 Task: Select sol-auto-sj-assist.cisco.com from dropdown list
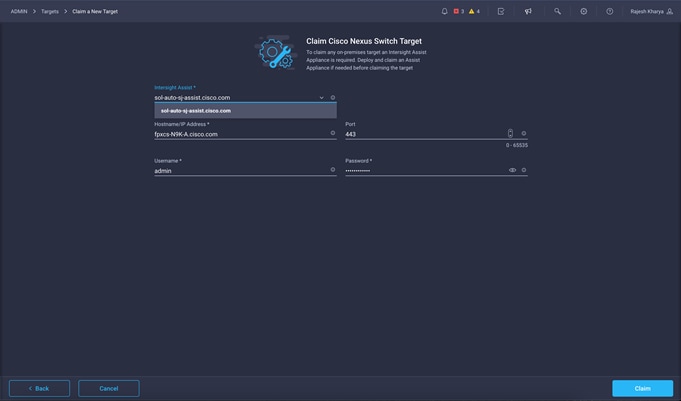(x=245, y=111)
